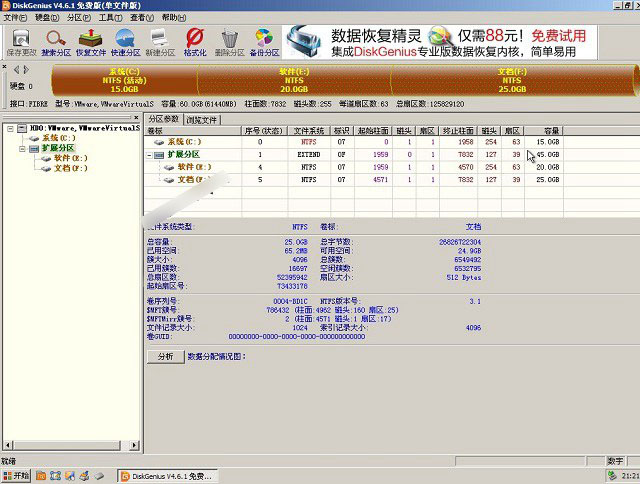Select 系统(C:) 15.0GB partition bar
This screenshot has width=640, height=484.
pyautogui.click(x=124, y=80)
